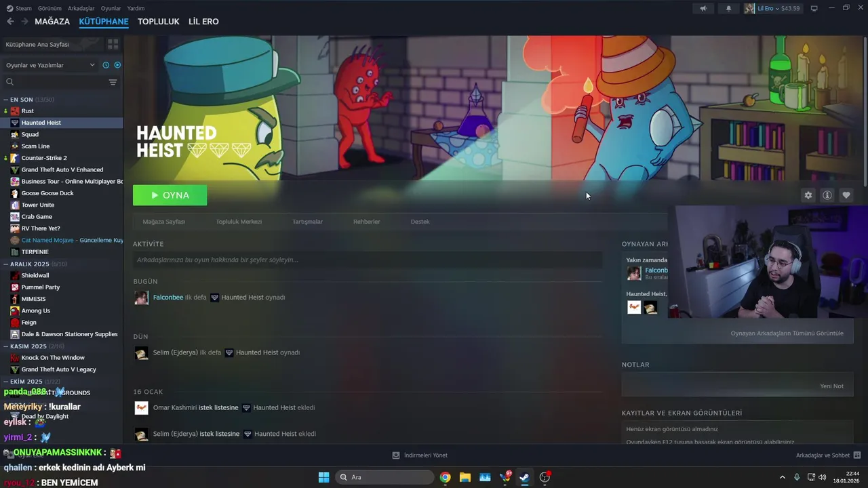
Task: Open Tartışmalar link
Action: click(307, 222)
